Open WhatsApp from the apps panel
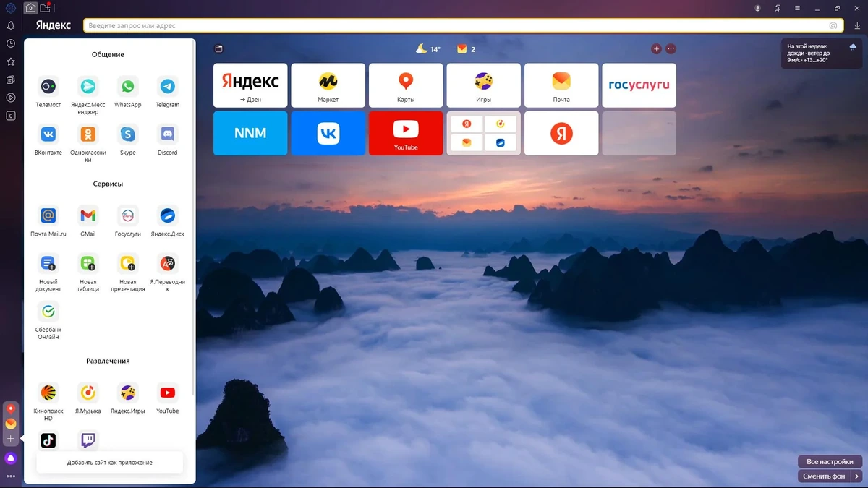The image size is (868, 488). pos(128,87)
